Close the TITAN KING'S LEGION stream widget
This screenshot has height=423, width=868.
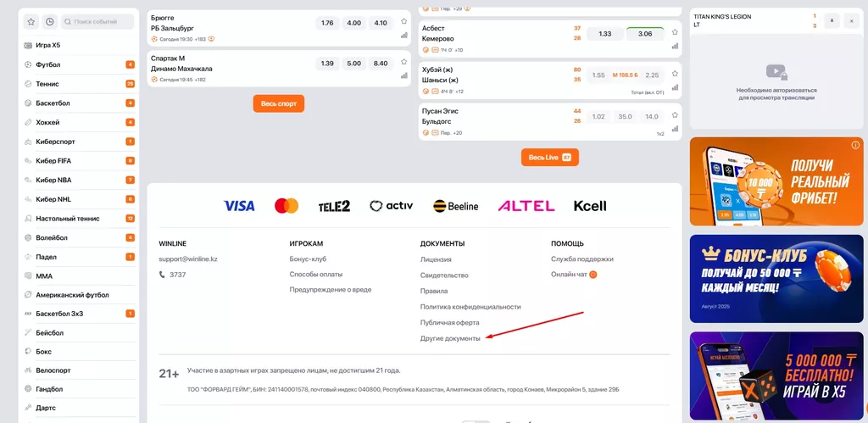851,21
